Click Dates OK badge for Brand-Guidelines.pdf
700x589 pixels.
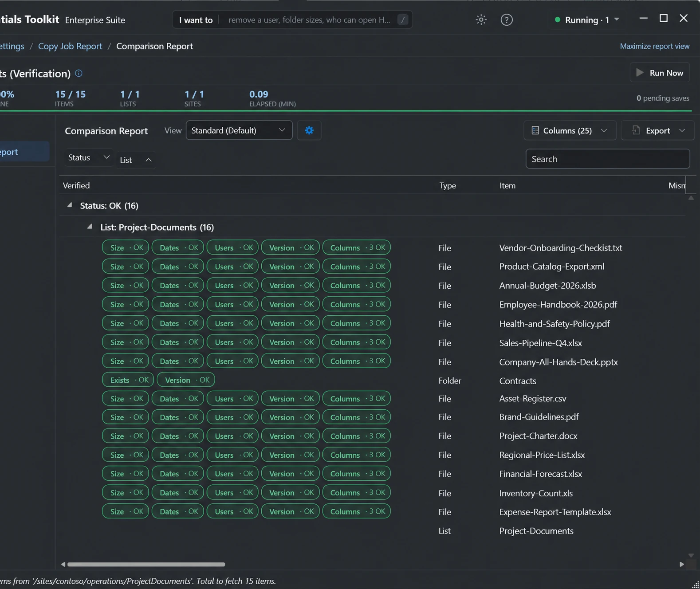click(178, 417)
